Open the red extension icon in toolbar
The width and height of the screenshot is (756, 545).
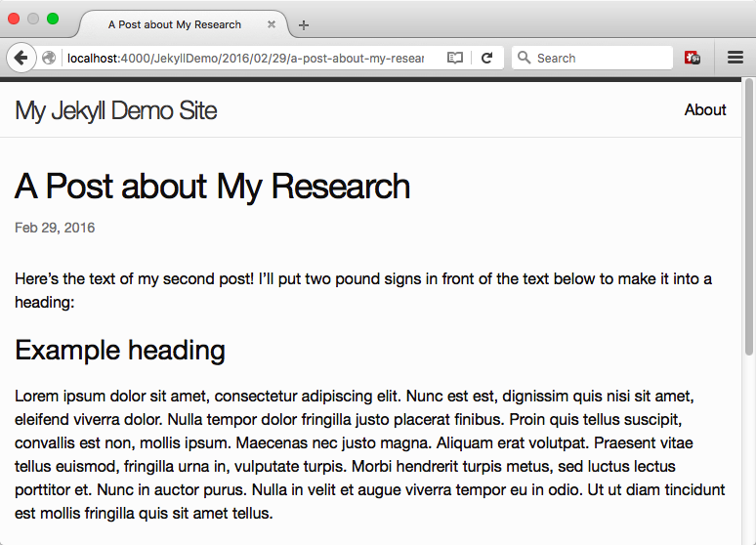point(693,58)
